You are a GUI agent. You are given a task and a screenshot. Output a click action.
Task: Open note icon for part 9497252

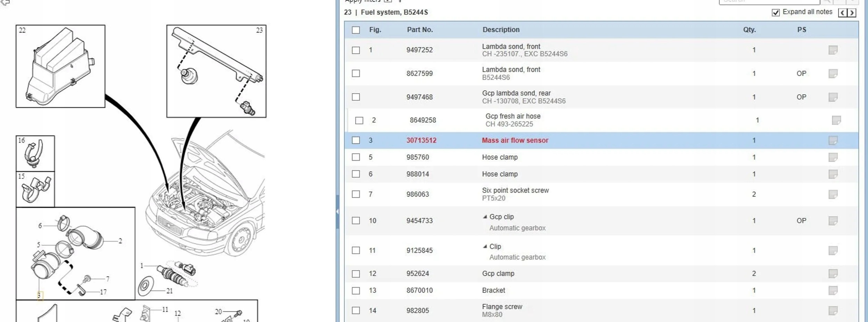click(x=833, y=50)
